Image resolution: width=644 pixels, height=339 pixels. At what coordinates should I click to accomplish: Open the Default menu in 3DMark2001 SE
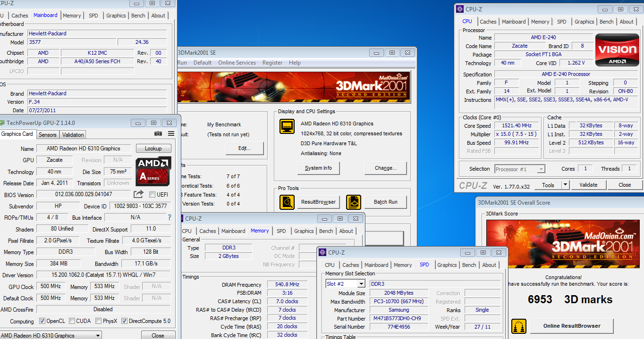click(x=203, y=63)
